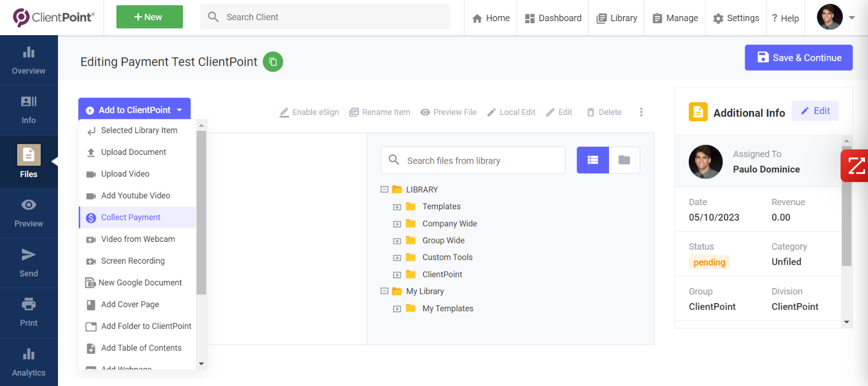The width and height of the screenshot is (868, 386).
Task: Choose Add Table of Contents
Action: pos(137,348)
